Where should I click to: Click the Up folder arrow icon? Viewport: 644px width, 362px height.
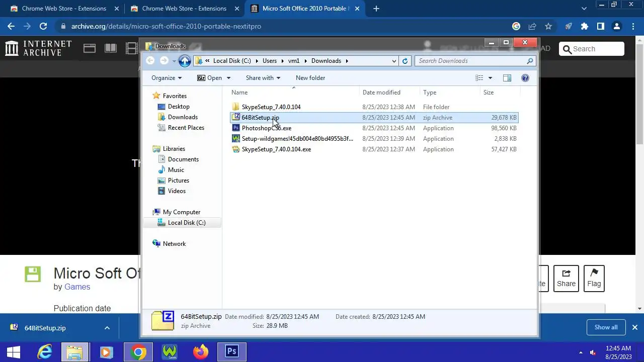click(185, 61)
